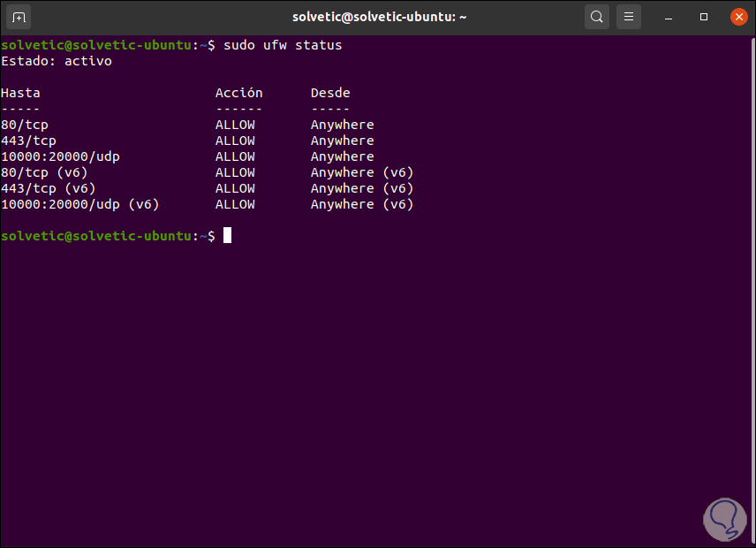Click the 'Estado: activo' line
This screenshot has width=756, height=548.
pyautogui.click(x=57, y=61)
